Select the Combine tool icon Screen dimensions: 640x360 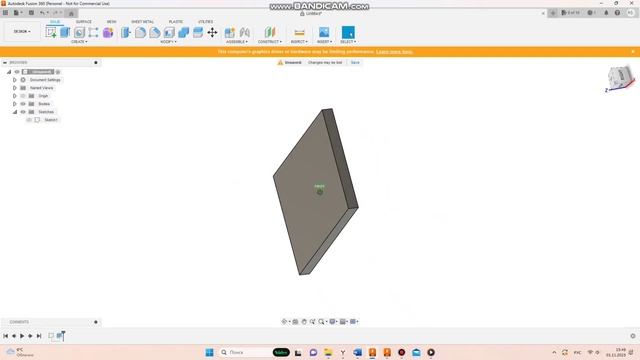coord(184,32)
